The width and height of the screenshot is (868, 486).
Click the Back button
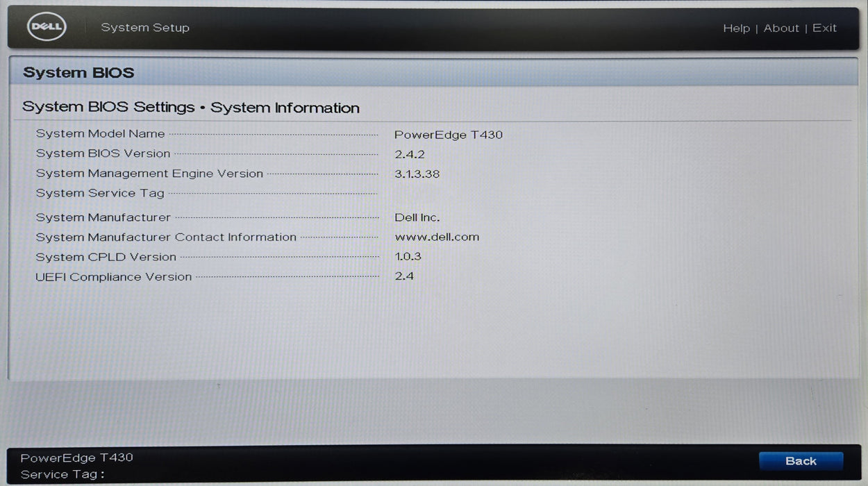click(801, 461)
